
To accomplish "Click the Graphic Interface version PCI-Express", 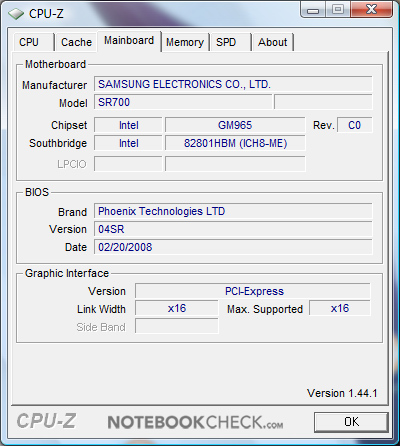I will pyautogui.click(x=253, y=291).
